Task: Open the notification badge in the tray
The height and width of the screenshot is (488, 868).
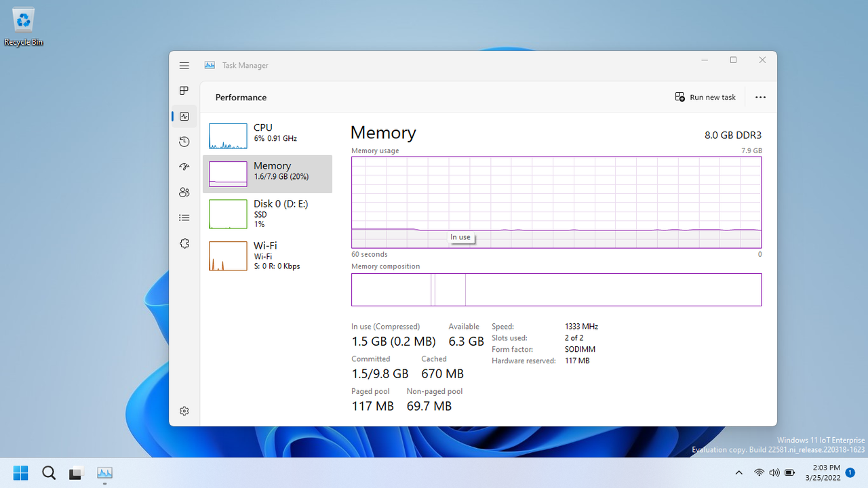Action: (850, 472)
